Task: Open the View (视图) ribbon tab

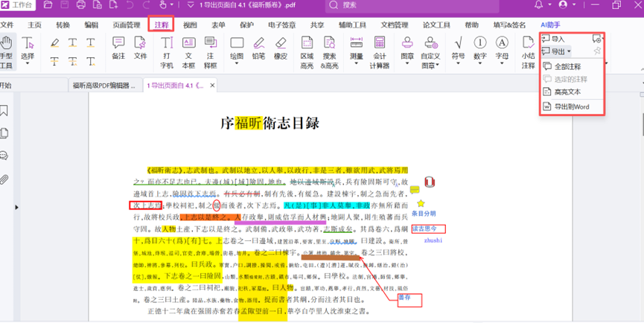Action: point(191,25)
